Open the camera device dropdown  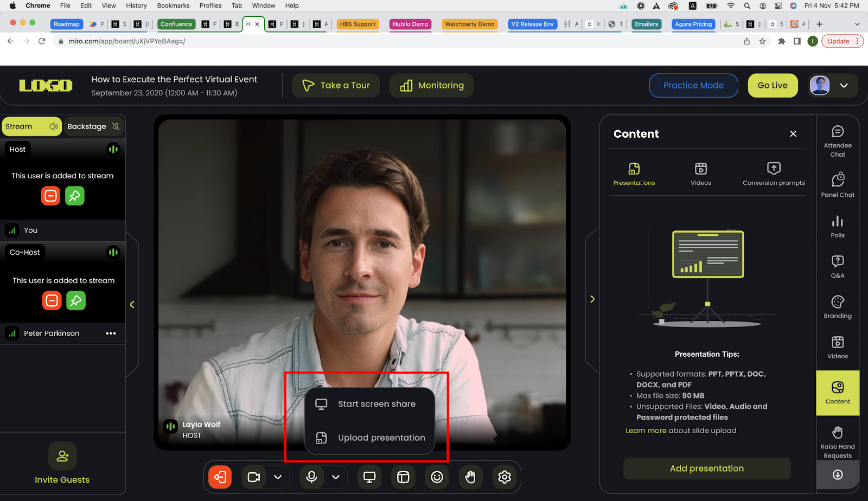(278, 477)
